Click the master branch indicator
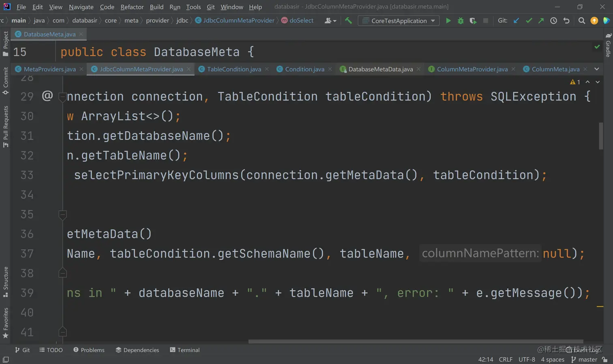 pyautogui.click(x=584, y=360)
